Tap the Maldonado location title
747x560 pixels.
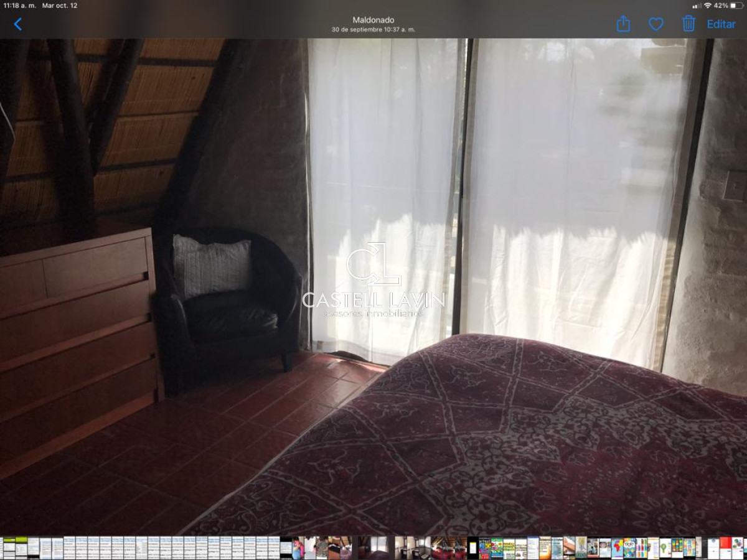pyautogui.click(x=373, y=20)
